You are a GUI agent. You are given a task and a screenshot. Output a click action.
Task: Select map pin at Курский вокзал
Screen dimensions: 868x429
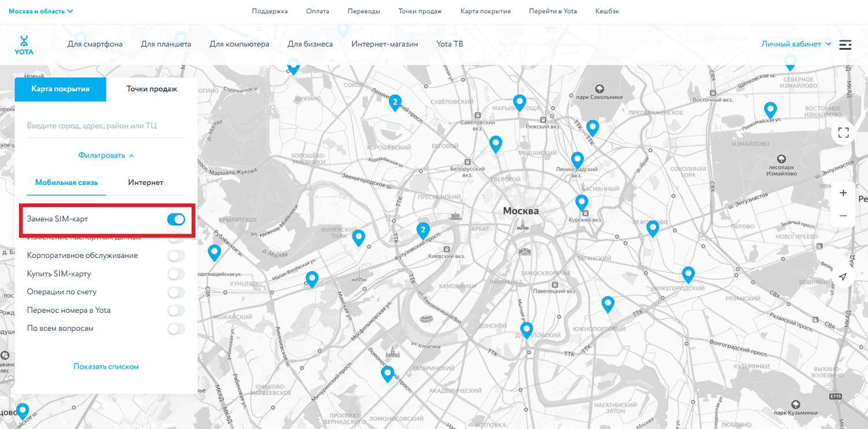click(582, 203)
